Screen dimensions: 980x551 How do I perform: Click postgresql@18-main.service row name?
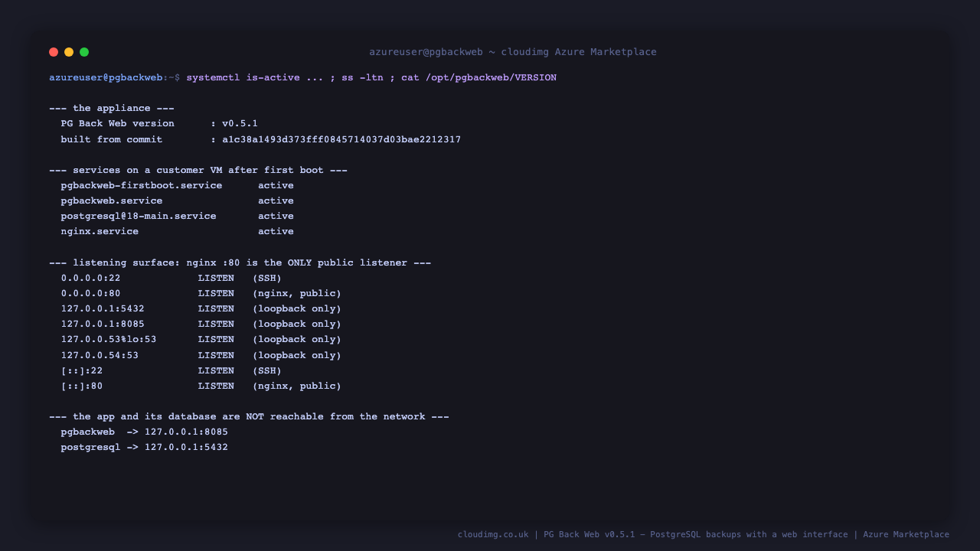click(139, 216)
